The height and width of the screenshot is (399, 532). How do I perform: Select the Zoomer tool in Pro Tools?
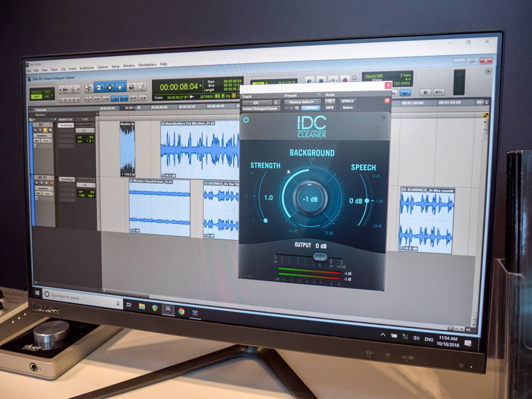coord(88,88)
